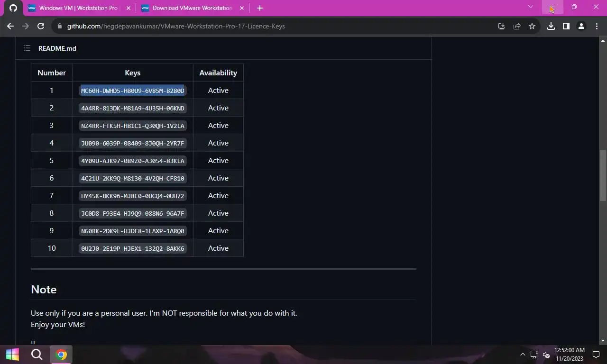Switch to Download VMware Workstation tab
Screen dimensions: 607x364
tap(193, 8)
